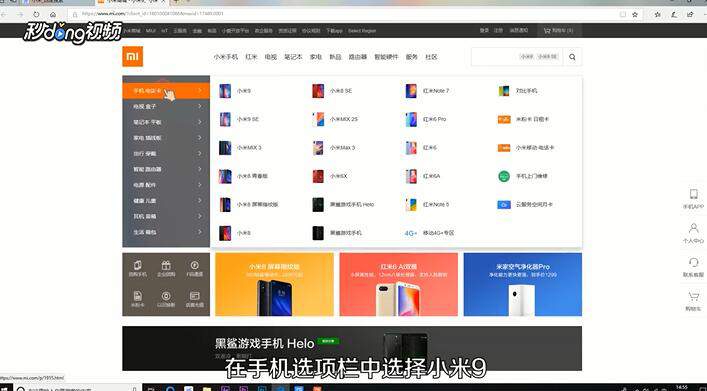The height and width of the screenshot is (391, 707).
Task: Open the 路由器 nav menu
Action: [358, 57]
